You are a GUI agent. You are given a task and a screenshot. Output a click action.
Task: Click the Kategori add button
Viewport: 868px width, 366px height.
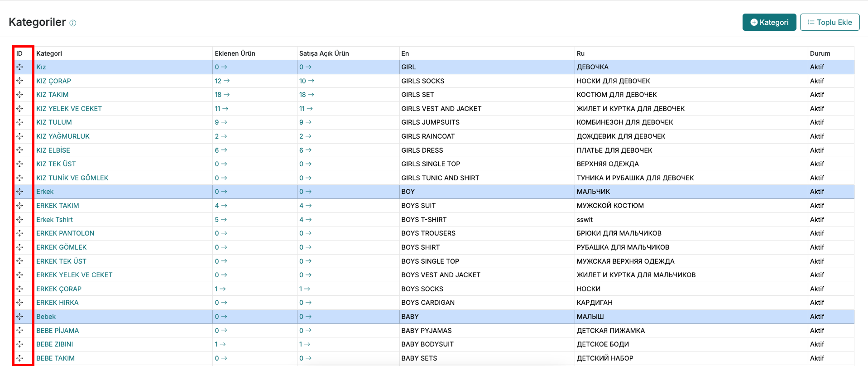coord(769,22)
